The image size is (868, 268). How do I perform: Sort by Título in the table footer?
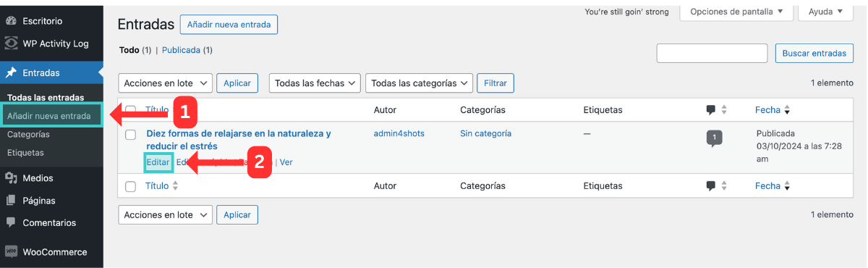tap(162, 186)
